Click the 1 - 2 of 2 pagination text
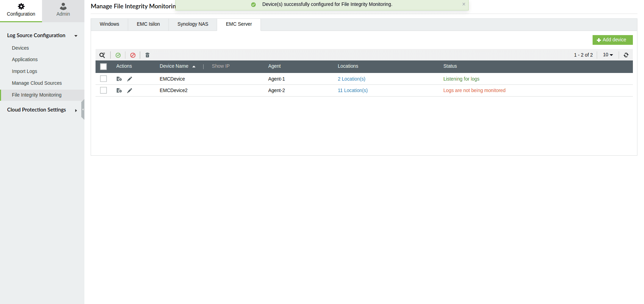644x304 pixels. (583, 55)
